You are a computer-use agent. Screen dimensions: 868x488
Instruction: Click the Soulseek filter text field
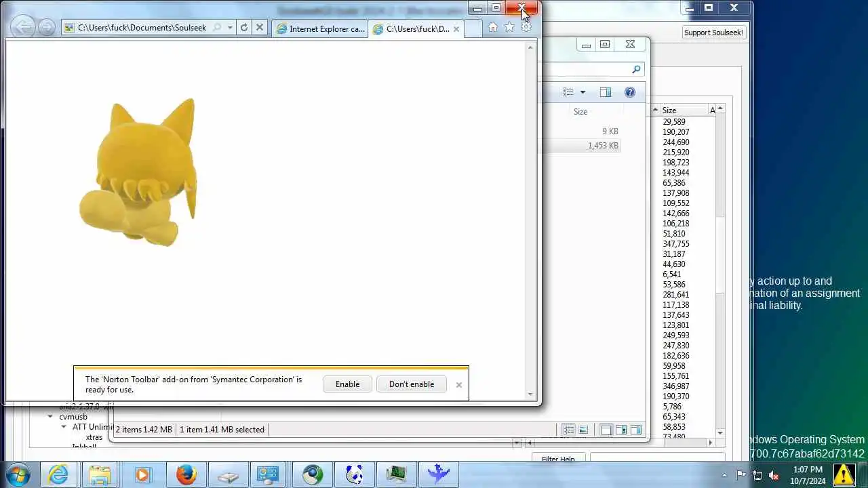[x=657, y=457]
